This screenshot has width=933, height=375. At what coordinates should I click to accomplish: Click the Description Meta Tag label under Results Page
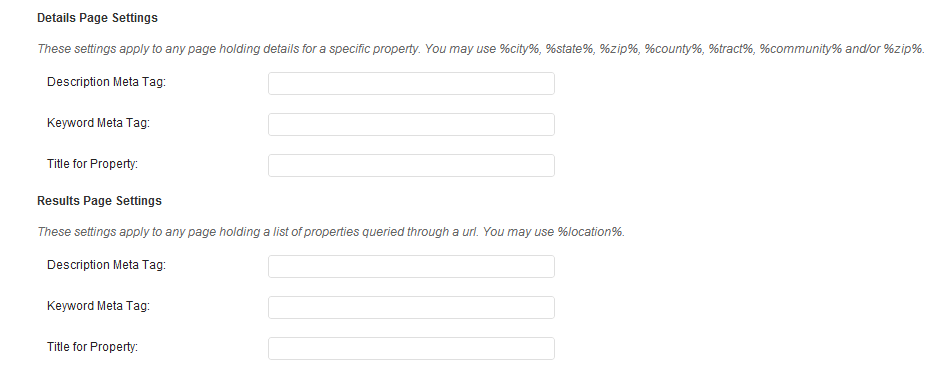107,265
